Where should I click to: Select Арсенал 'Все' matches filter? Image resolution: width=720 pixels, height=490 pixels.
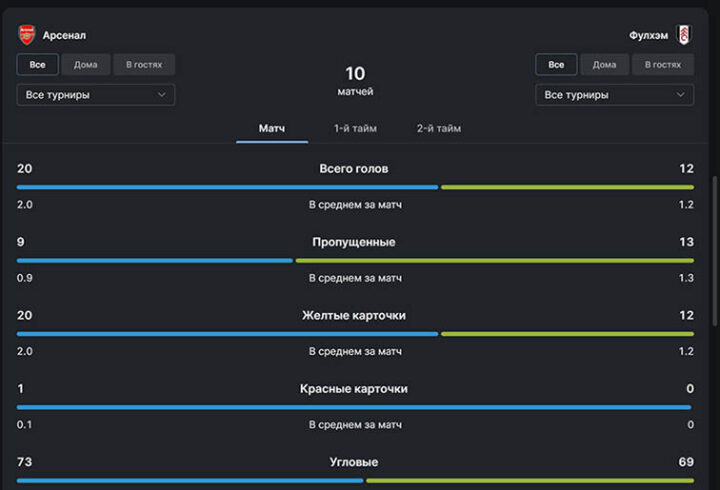pos(38,64)
